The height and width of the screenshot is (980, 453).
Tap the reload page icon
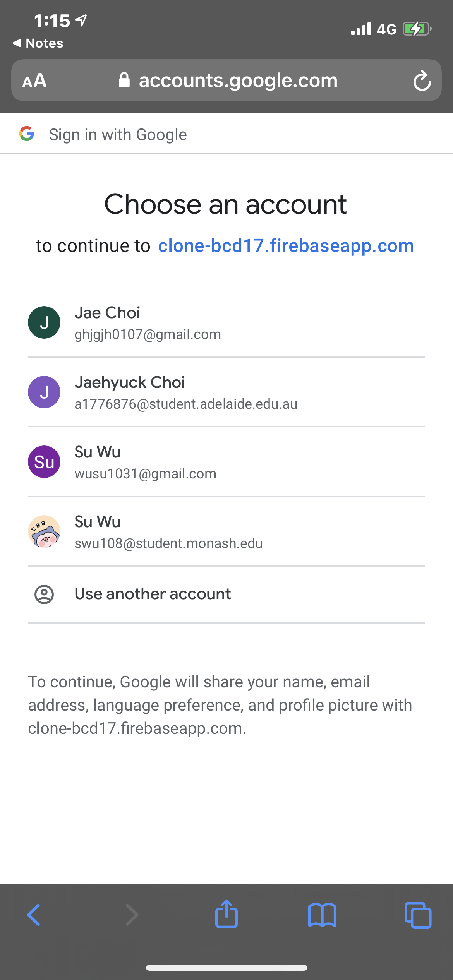click(x=422, y=80)
